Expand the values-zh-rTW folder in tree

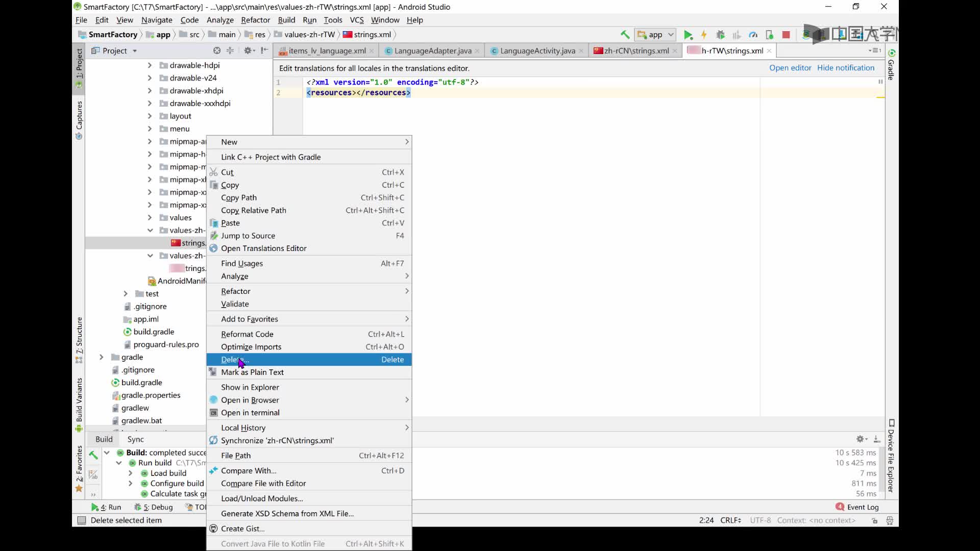[x=150, y=256]
